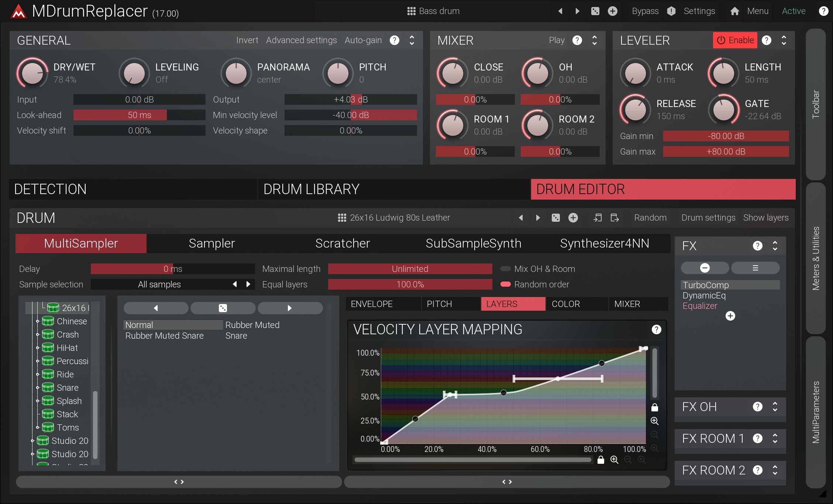833x504 pixels.
Task: Add a new FX with plus icon
Action: (730, 316)
